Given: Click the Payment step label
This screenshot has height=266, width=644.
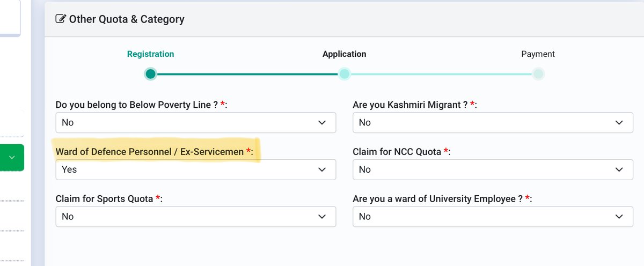Looking at the screenshot, I should tap(538, 54).
